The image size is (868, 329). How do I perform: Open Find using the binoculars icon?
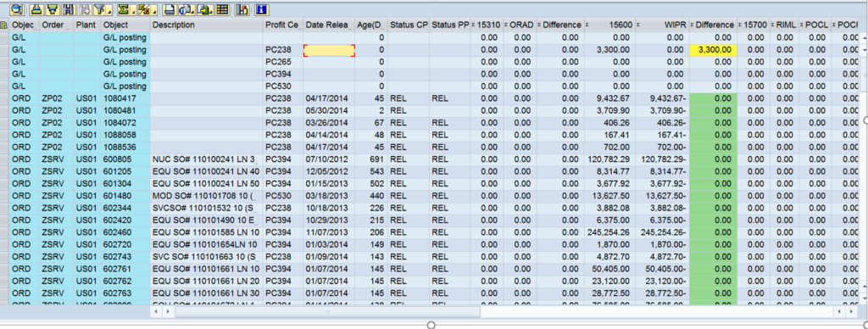coord(69,9)
